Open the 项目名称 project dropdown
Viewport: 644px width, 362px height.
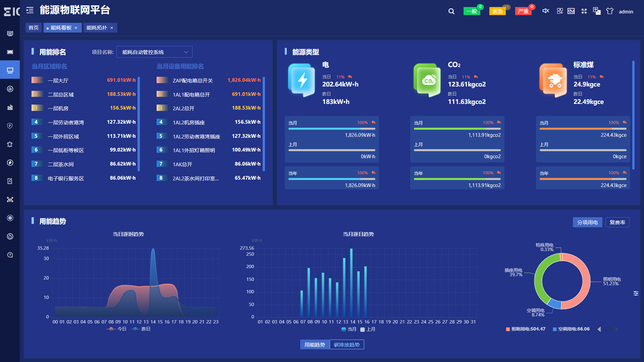pyautogui.click(x=154, y=52)
